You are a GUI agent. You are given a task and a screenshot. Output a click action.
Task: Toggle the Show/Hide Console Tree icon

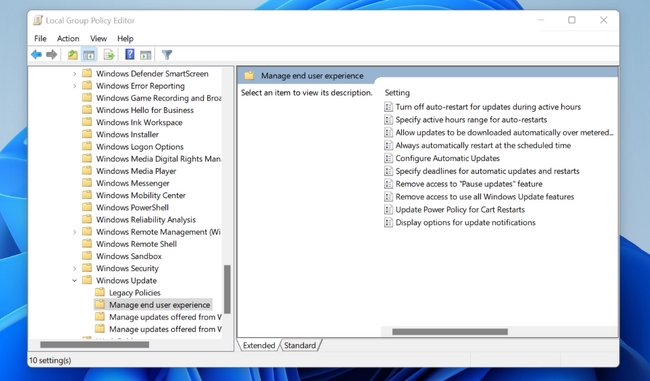[89, 54]
